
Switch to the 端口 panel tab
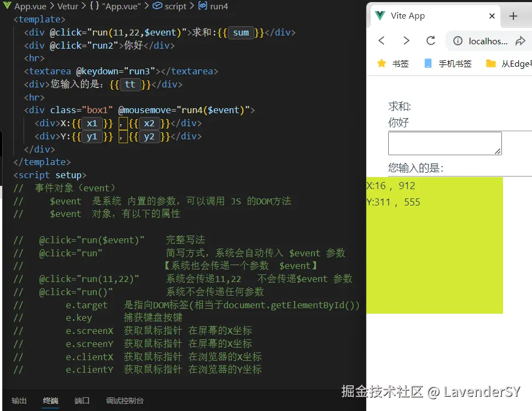pos(82,401)
